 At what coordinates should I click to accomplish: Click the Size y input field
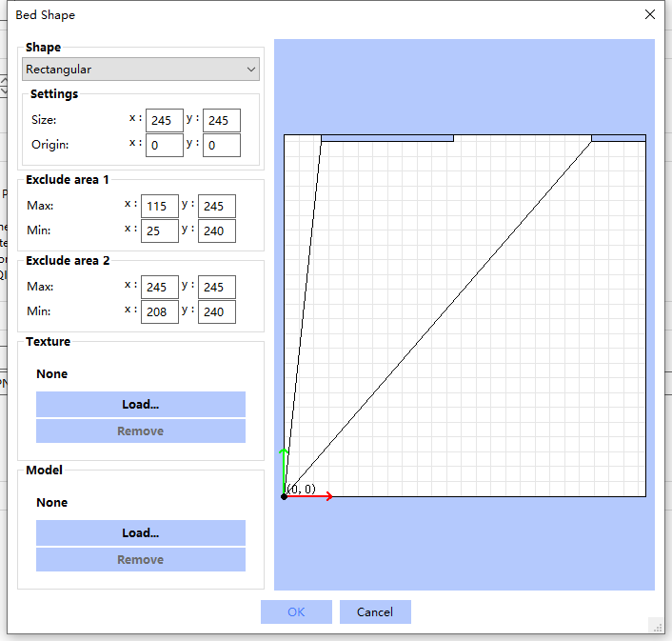click(221, 120)
